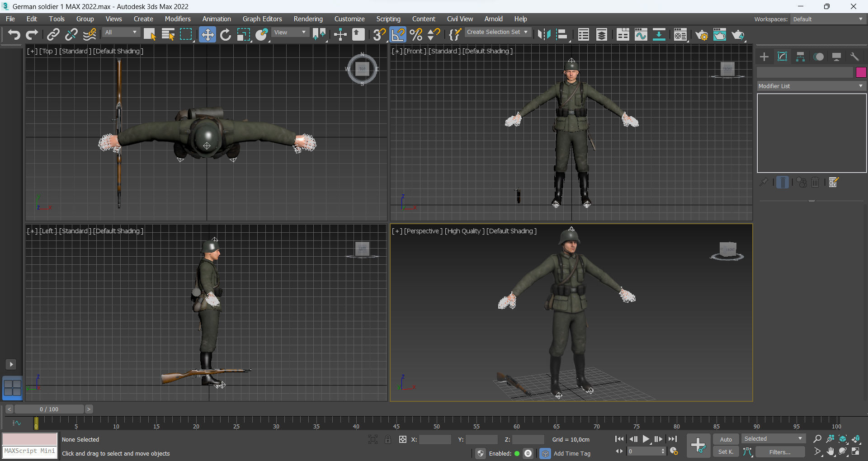Click the Auto key button
Screen dimensions: 868x461
point(726,439)
